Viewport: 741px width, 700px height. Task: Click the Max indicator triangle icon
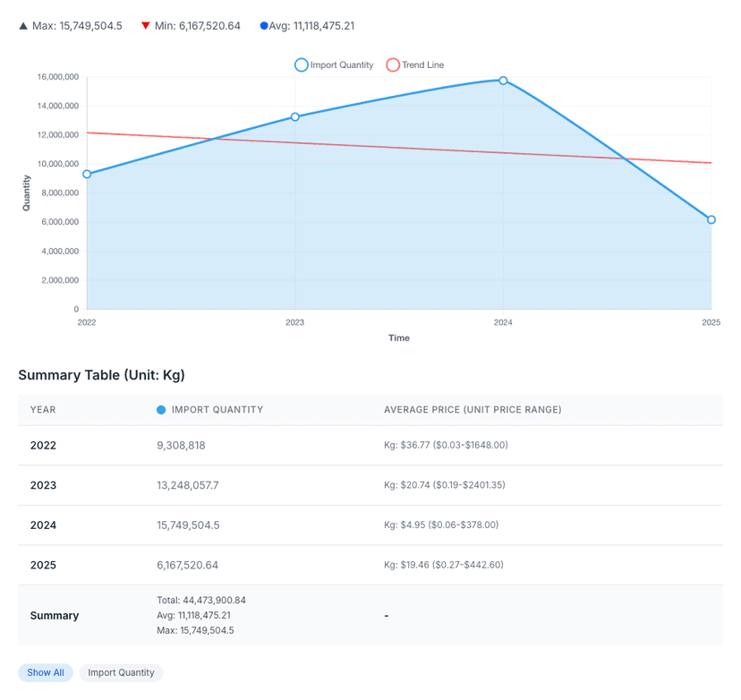23,25
